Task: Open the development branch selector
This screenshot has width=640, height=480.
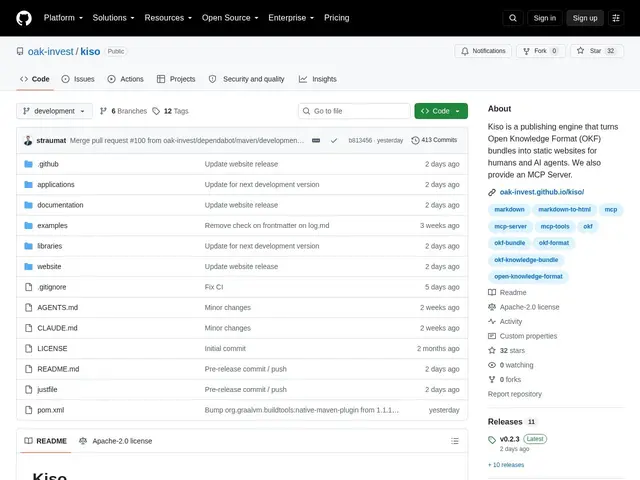Action: (x=54, y=111)
